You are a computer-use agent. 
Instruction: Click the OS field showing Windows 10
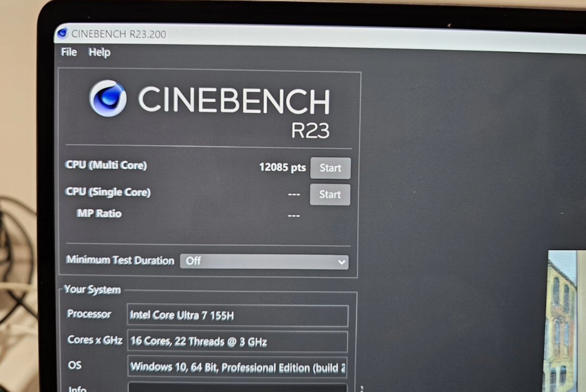pos(237,367)
